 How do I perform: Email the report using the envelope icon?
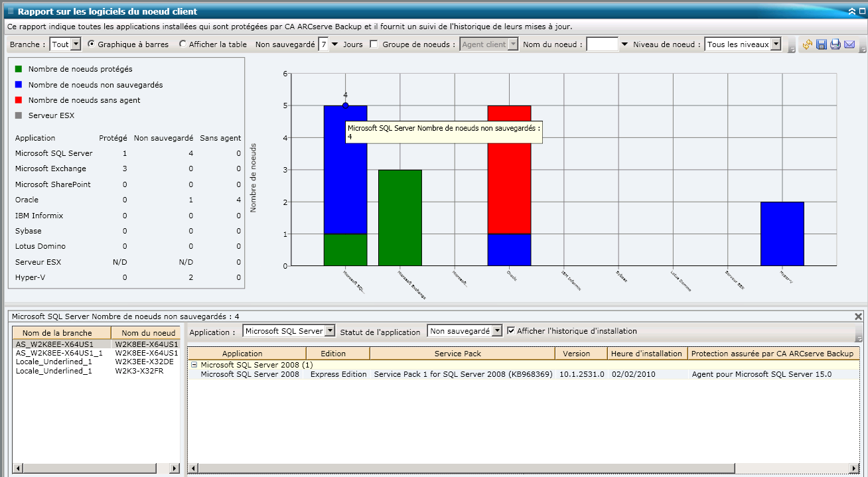[849, 44]
